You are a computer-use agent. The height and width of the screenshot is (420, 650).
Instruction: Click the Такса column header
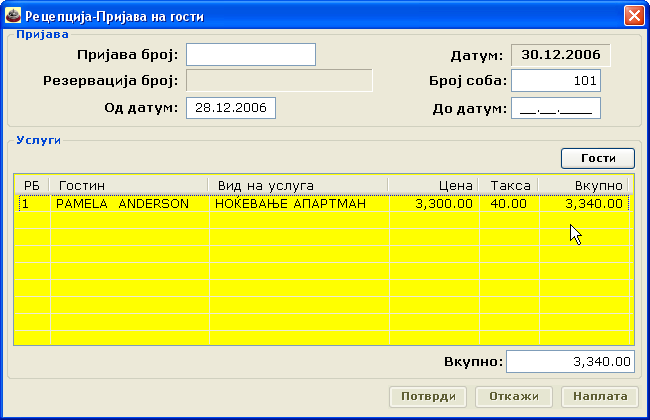pos(507,186)
